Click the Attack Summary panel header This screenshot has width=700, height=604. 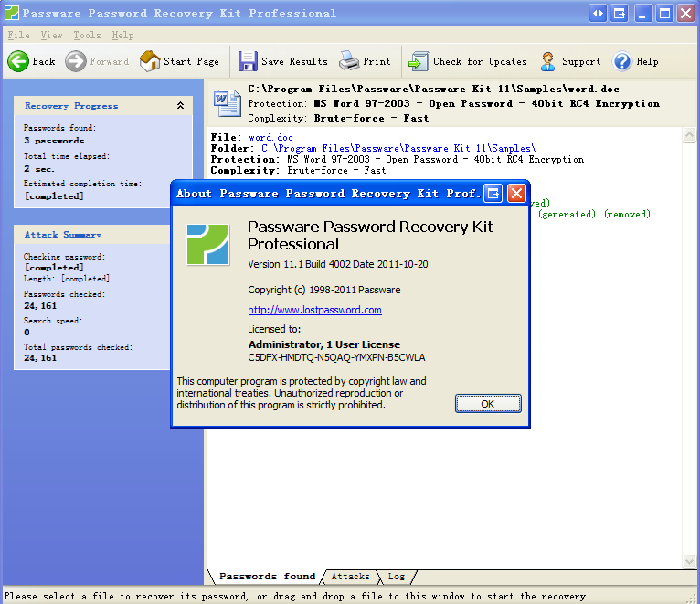click(x=91, y=234)
